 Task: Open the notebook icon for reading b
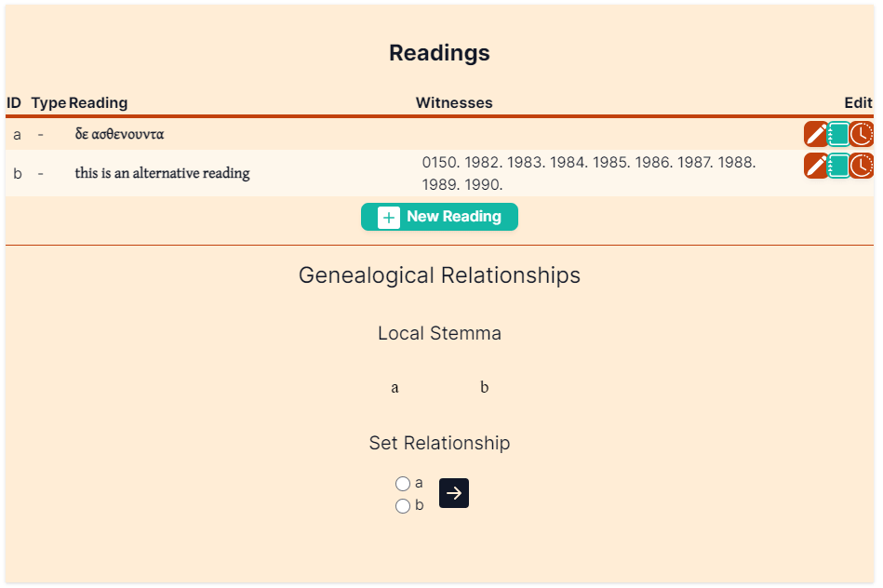[x=838, y=166]
